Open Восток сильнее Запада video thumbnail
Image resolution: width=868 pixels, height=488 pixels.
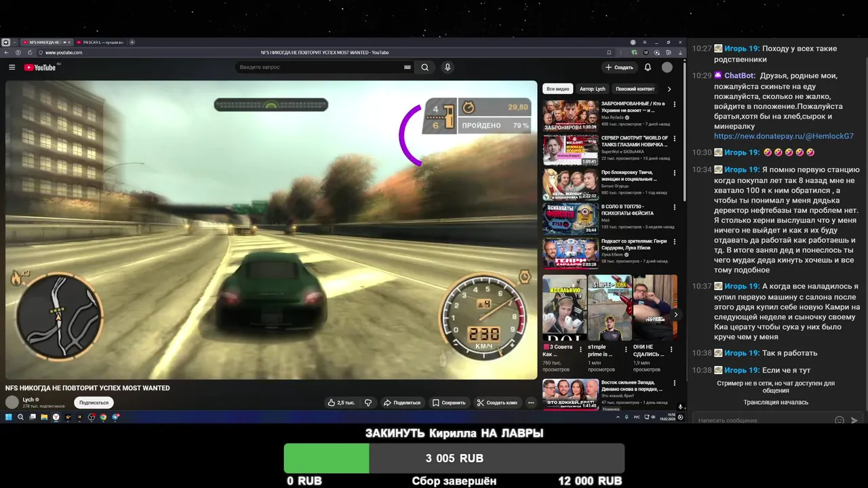point(570,394)
